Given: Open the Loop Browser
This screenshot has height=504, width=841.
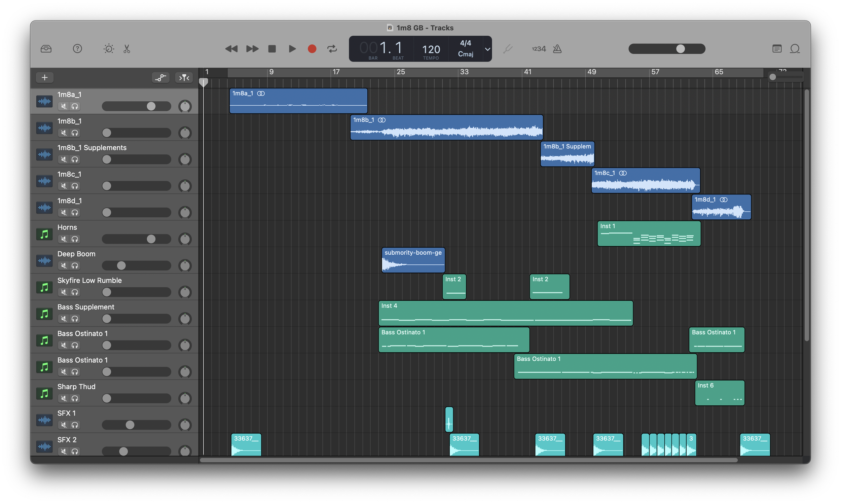Looking at the screenshot, I should tap(795, 49).
